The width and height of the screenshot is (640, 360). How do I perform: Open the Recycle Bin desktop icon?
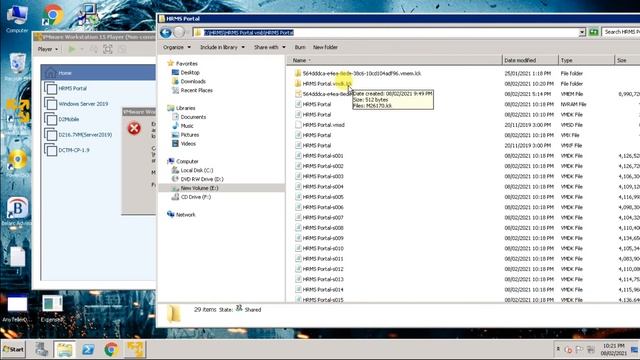(x=17, y=65)
